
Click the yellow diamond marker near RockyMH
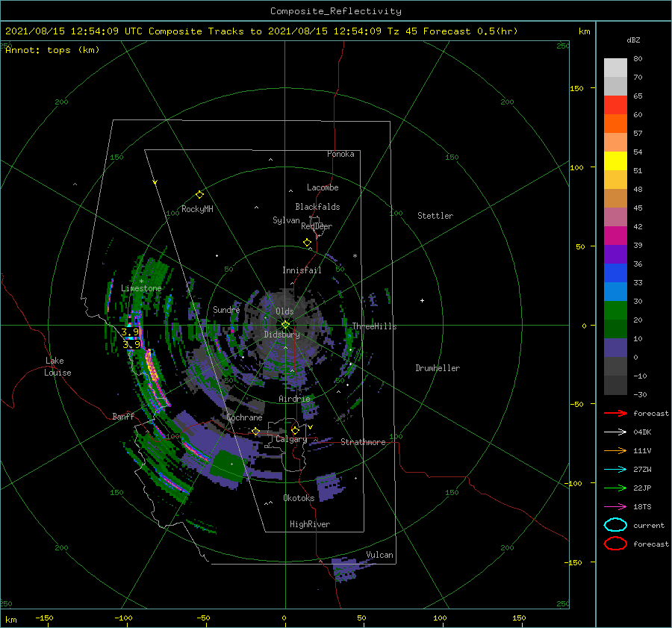pos(199,195)
